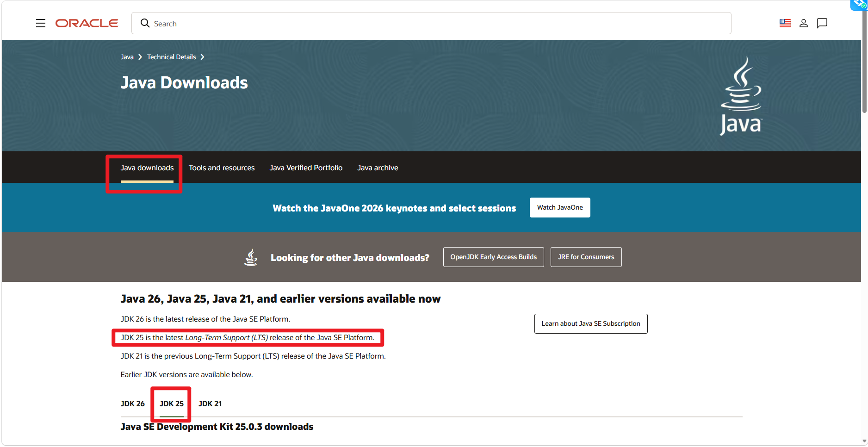Click the Watch JavaOne button
Viewport: 868px width, 447px height.
click(x=560, y=207)
